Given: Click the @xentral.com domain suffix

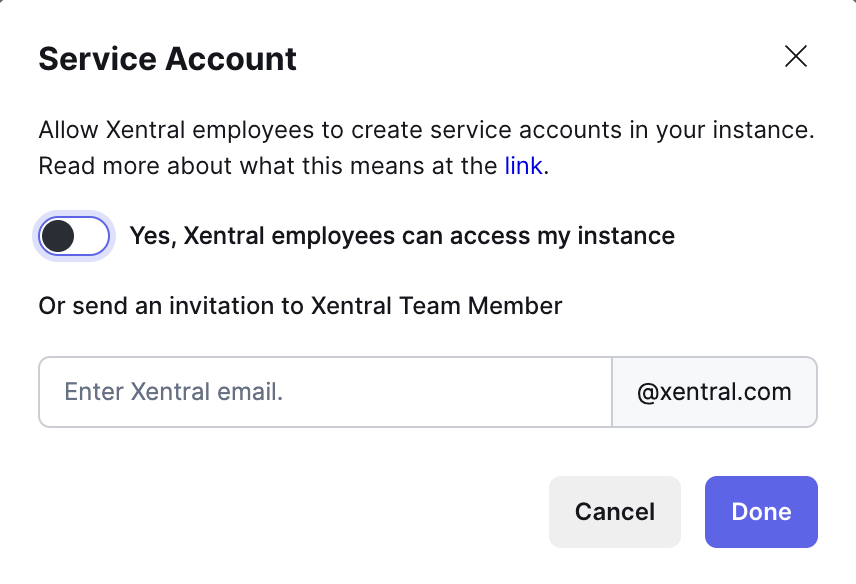Looking at the screenshot, I should (x=714, y=392).
